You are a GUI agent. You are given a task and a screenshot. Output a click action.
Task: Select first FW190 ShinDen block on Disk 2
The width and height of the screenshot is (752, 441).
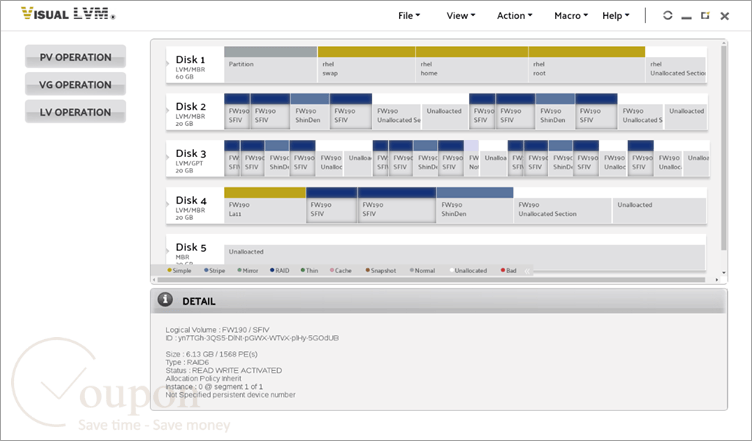click(310, 111)
